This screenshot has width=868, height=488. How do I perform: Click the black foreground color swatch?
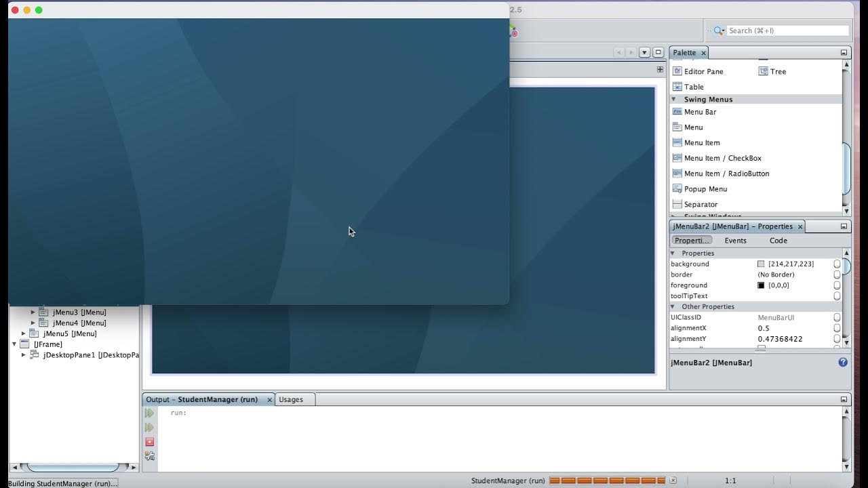(761, 285)
